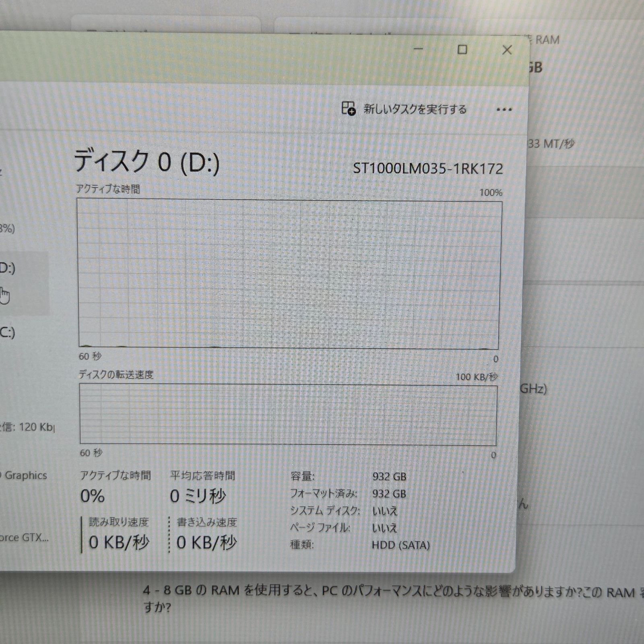Click the MT/秒 value in background window
644x644 pixels.
pos(551,144)
